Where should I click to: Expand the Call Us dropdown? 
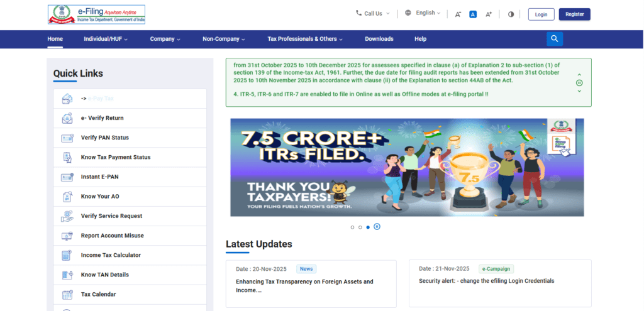coord(373,13)
